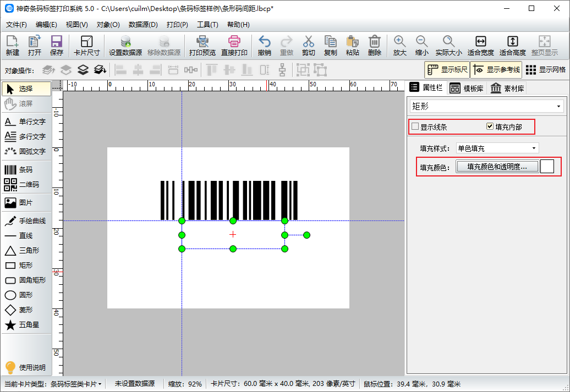Toggle 显示网格 grid display

[546, 70]
